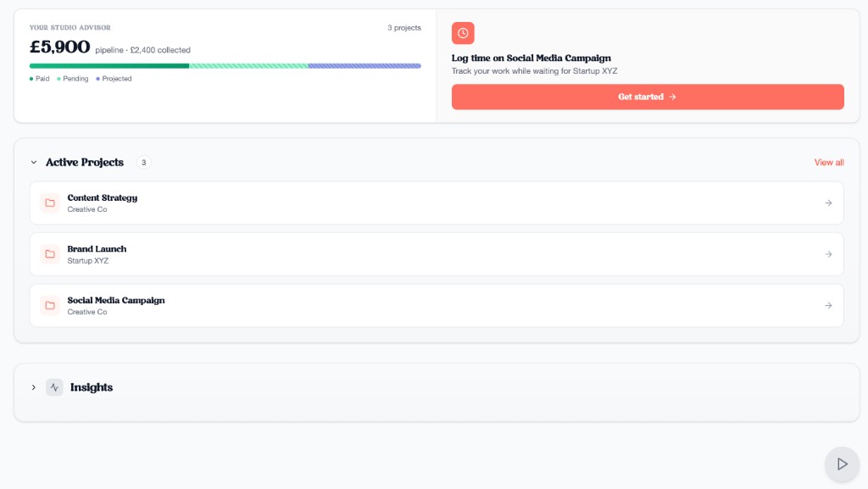868x489 pixels.
Task: Click the Content Strategy folder icon
Action: [x=50, y=203]
